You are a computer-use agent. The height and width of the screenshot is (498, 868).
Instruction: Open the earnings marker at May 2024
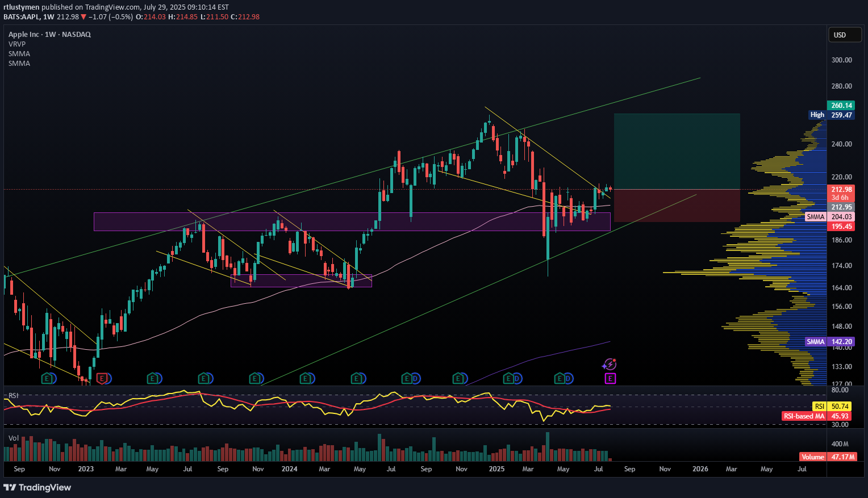pyautogui.click(x=356, y=378)
